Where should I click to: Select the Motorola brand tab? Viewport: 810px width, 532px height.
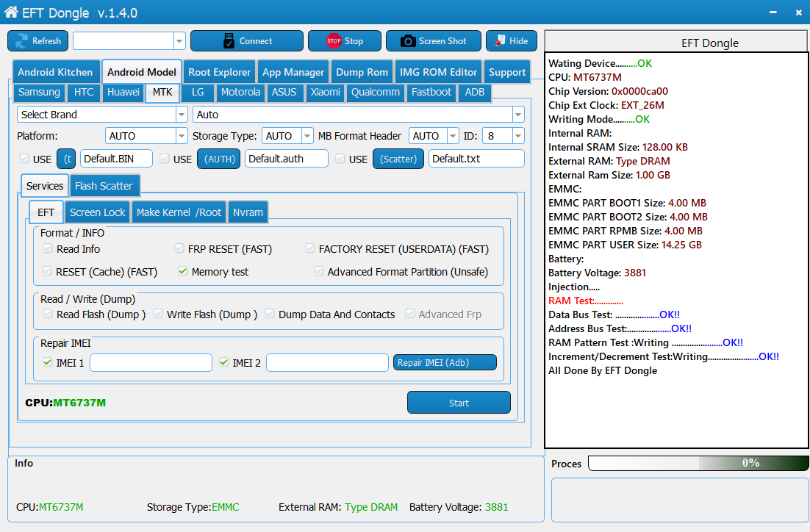click(x=240, y=92)
